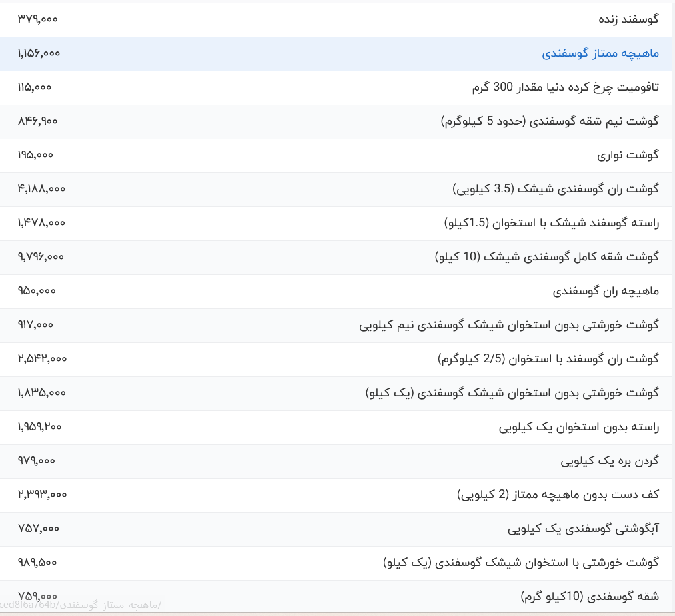Select گوشت نیم شقه گوسفندی (حدود 5 کیلوگرم)
675x616 pixels.
[x=550, y=121]
